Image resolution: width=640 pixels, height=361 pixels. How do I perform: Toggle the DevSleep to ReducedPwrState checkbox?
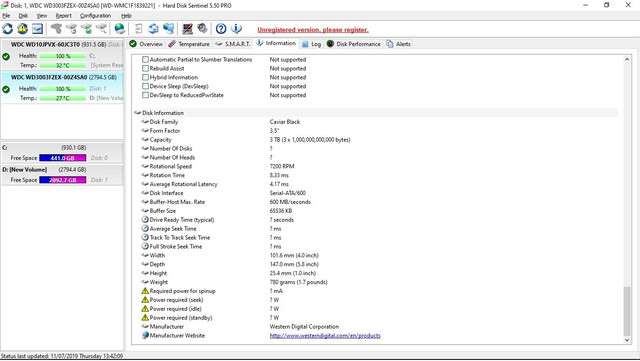145,95
